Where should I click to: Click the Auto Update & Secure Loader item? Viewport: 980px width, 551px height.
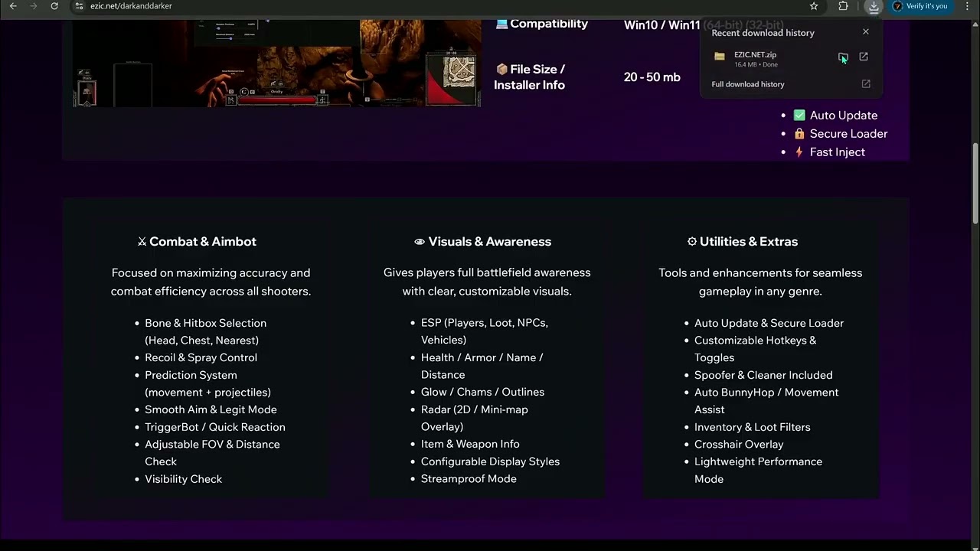(x=769, y=323)
